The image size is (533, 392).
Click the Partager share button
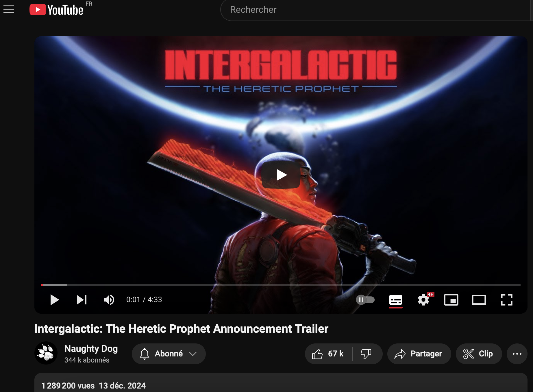point(419,354)
